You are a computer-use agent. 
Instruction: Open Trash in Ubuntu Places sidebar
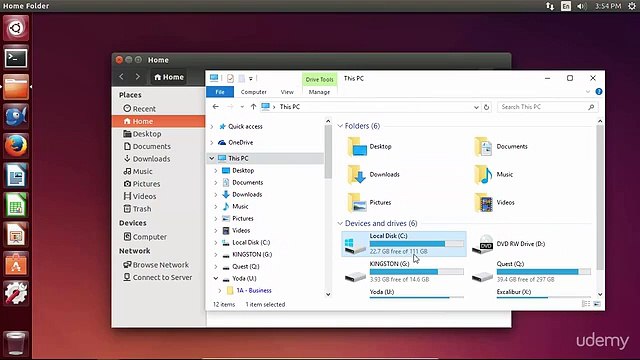[137, 209]
